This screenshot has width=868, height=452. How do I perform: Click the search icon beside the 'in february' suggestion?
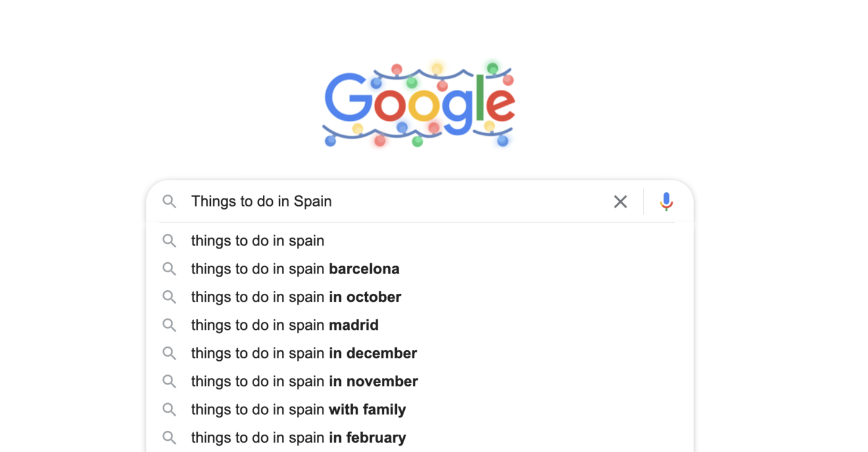[x=169, y=437]
